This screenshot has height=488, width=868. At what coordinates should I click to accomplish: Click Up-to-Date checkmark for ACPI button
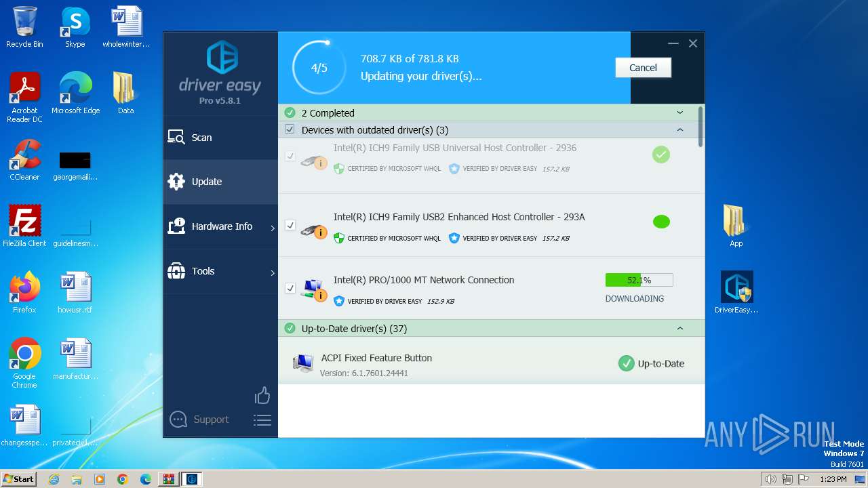click(x=626, y=363)
